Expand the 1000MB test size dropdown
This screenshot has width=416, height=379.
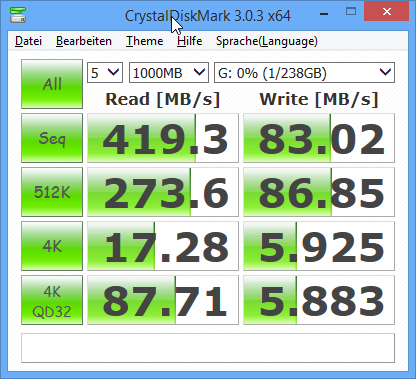[169, 72]
